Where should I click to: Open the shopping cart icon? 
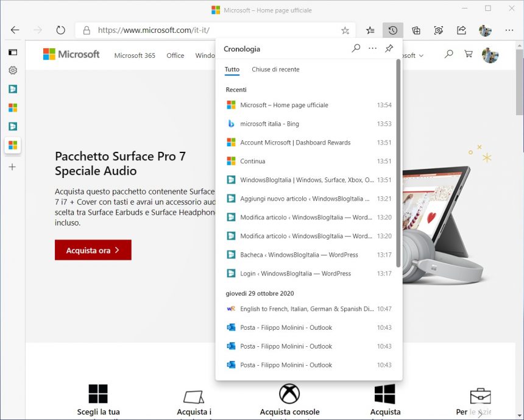click(x=469, y=54)
